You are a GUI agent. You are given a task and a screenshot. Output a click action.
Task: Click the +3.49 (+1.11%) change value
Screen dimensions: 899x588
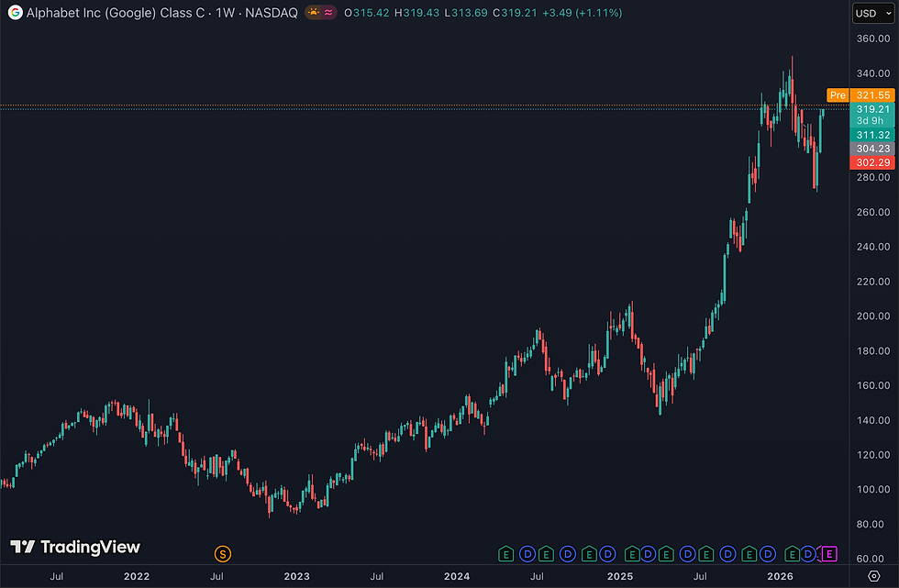coord(582,13)
